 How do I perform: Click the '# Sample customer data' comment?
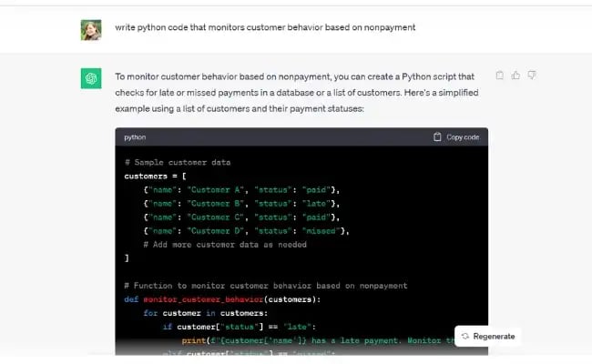(178, 163)
